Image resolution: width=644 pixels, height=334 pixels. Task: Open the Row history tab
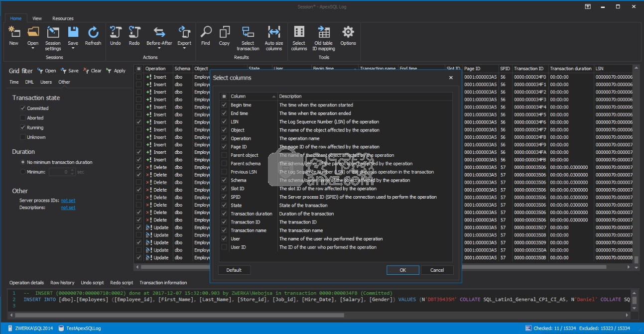pyautogui.click(x=62, y=283)
